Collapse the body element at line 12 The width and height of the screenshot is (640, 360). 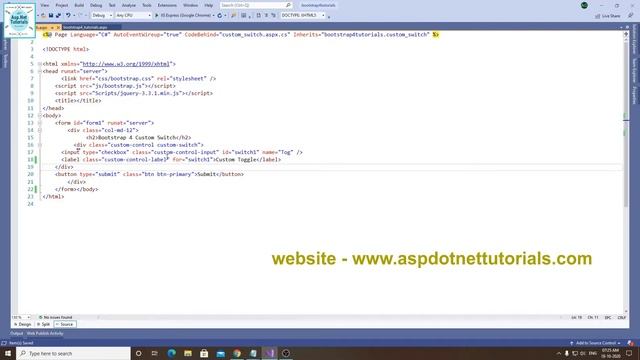[x=40, y=116]
